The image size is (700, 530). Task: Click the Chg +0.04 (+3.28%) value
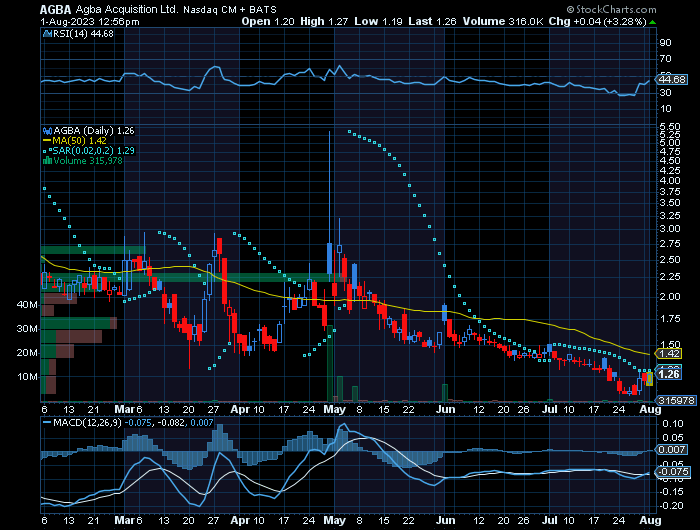pyautogui.click(x=597, y=21)
